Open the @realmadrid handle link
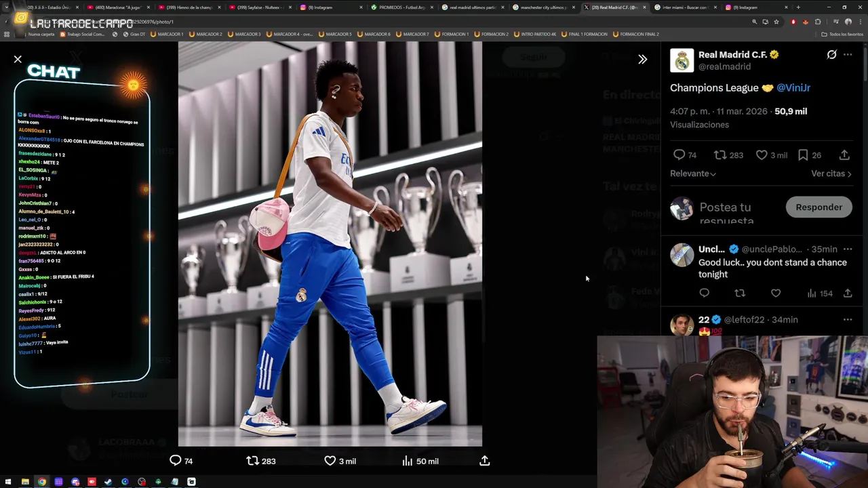 coord(724,66)
